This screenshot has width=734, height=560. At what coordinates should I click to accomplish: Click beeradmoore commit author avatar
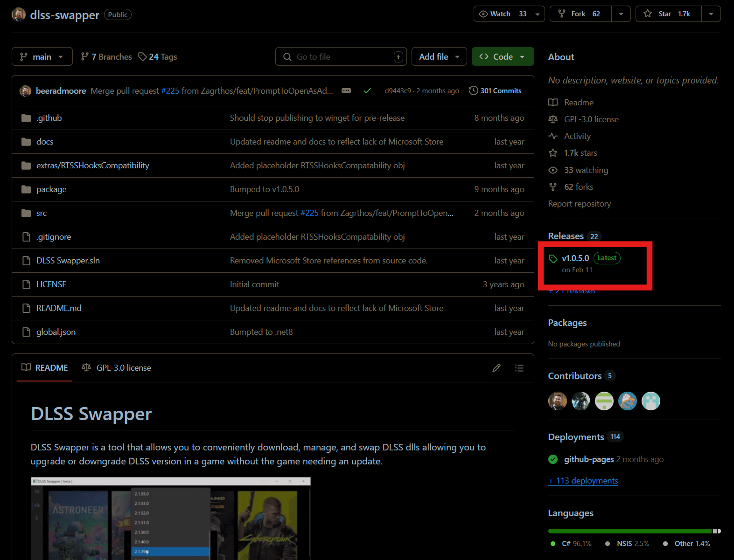[25, 91]
